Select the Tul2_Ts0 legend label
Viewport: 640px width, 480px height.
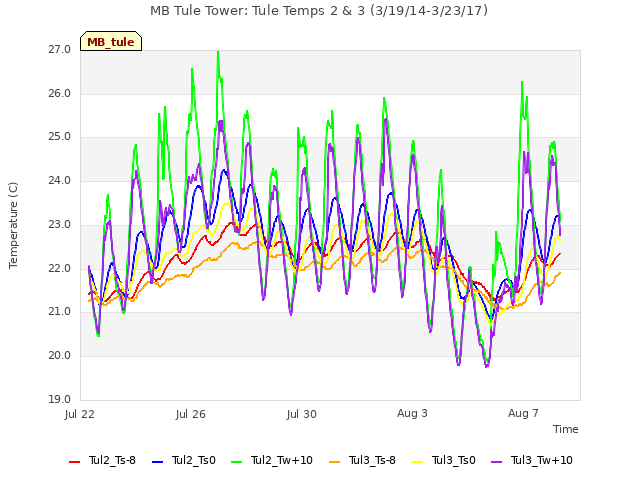point(193,460)
